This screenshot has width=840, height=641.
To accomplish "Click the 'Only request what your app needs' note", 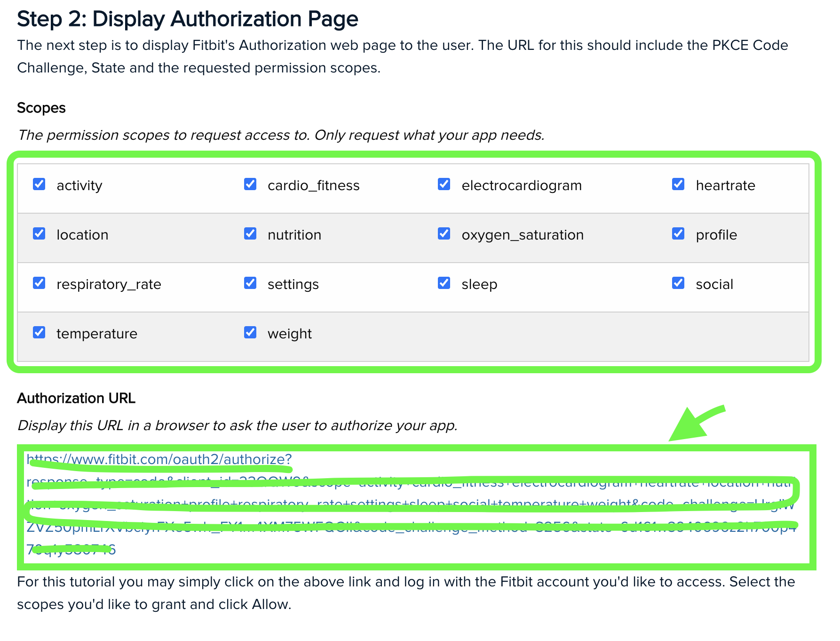I will coord(429,135).
